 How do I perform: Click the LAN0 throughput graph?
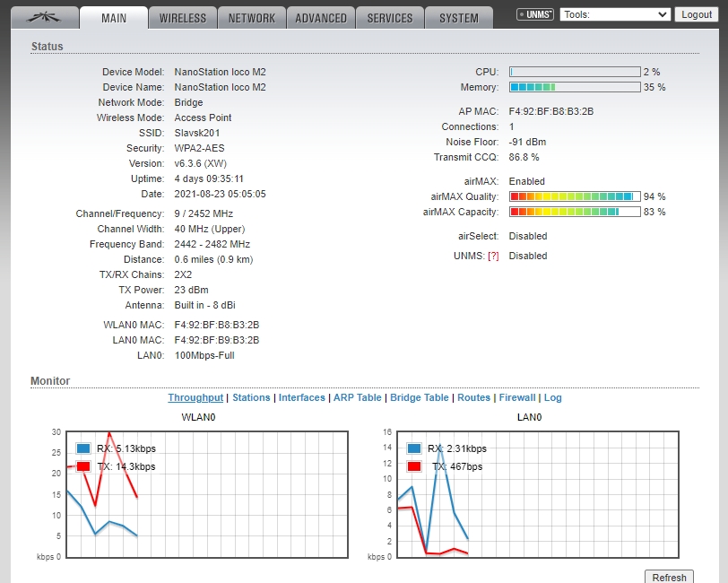coord(538,494)
